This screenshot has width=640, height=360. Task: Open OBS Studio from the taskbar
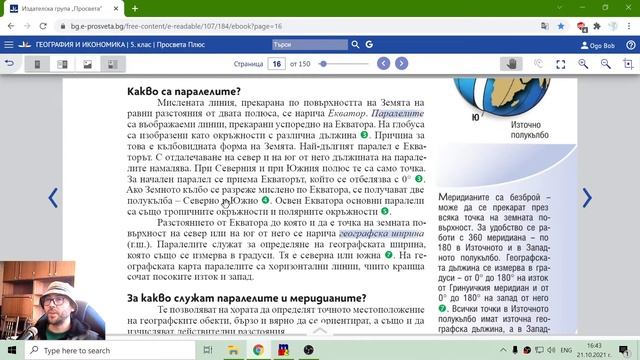coord(309,350)
